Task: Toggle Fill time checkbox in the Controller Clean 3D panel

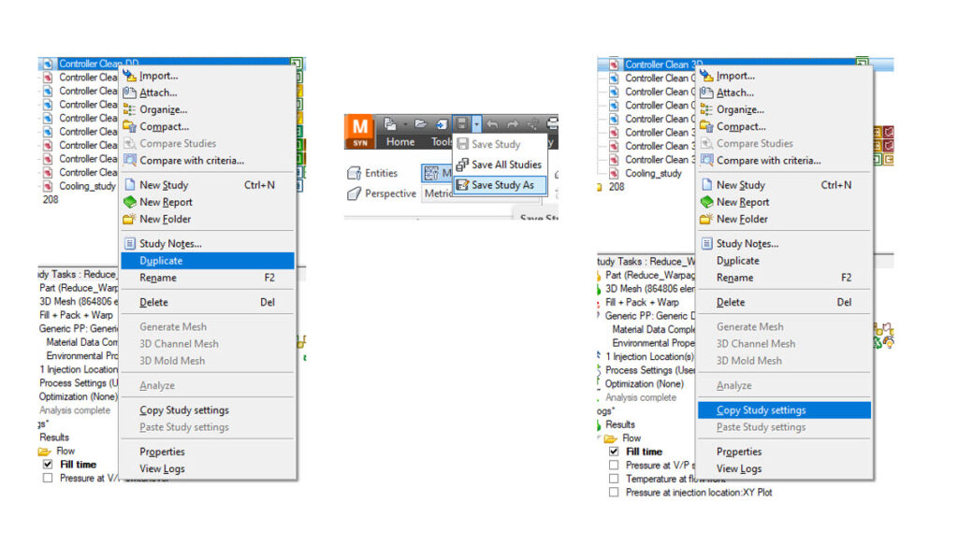Action: [614, 452]
